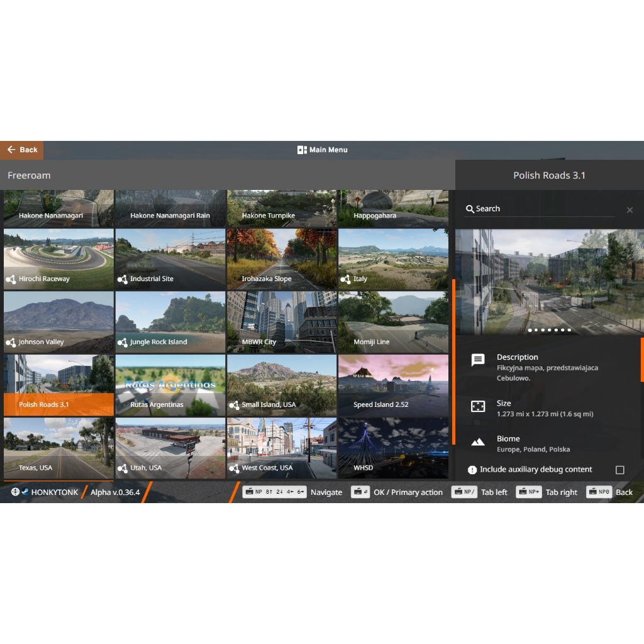Screen dimensions: 644x644
Task: Select the Industrial Site map
Action: point(170,260)
